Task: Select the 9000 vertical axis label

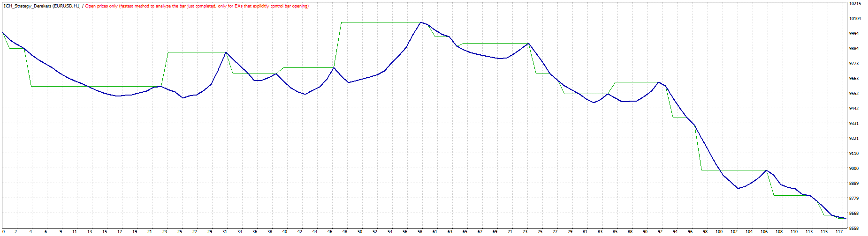Action: click(854, 169)
